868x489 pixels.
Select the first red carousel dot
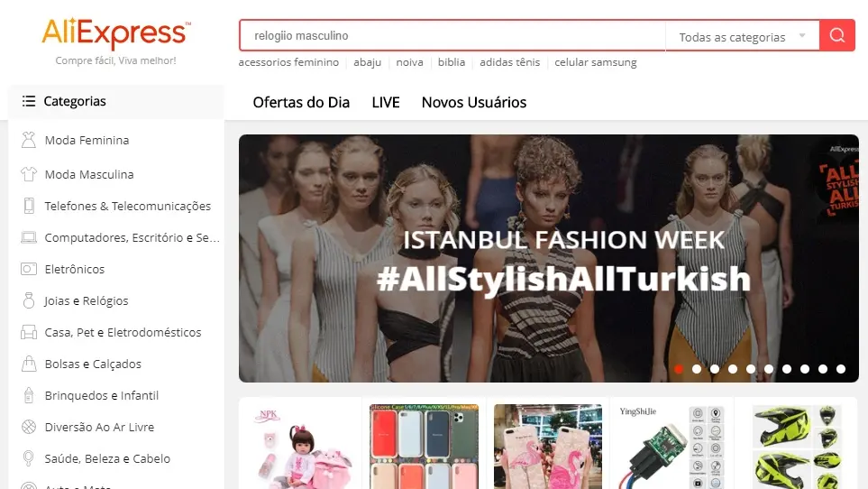(679, 369)
